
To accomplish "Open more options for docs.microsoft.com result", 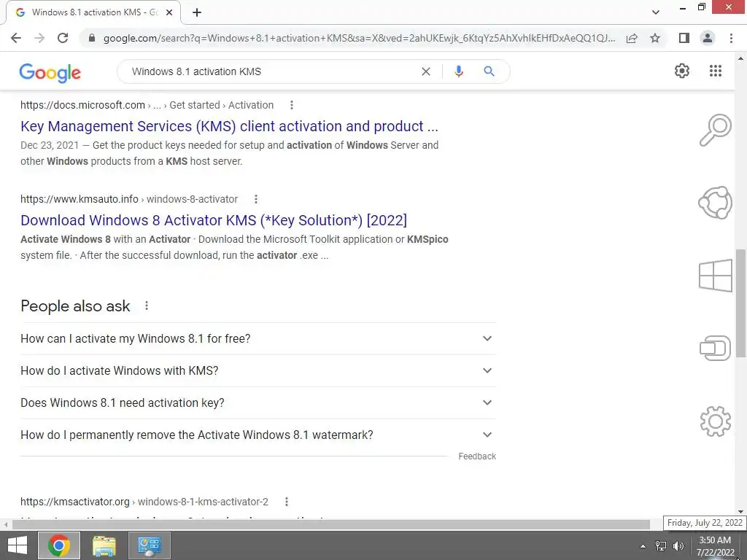I will pyautogui.click(x=292, y=105).
